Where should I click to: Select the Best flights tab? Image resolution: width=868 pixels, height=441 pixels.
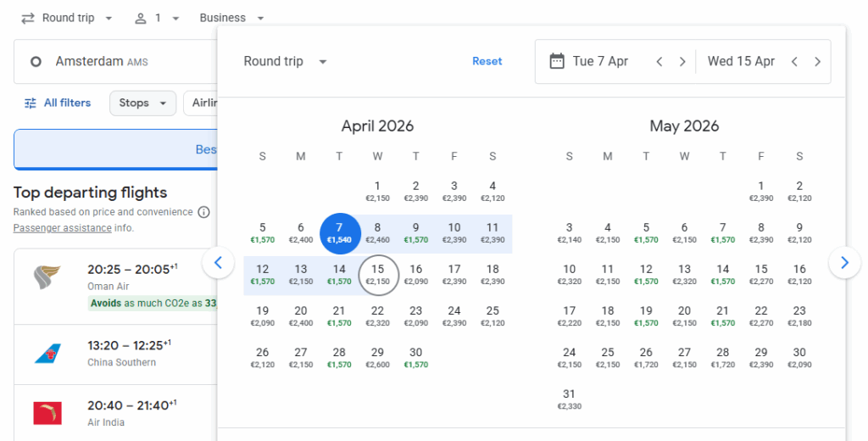pos(115,149)
